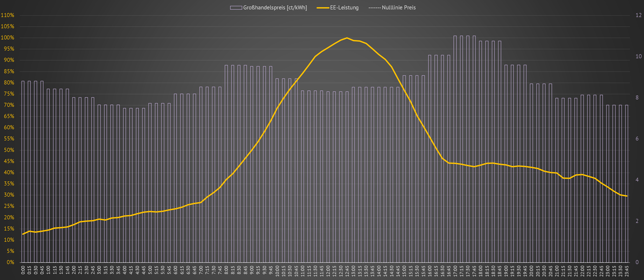The image size is (644, 280).
Task: Select the Großhandelspreis [ct/kWh] legend label
Action: [275, 8]
